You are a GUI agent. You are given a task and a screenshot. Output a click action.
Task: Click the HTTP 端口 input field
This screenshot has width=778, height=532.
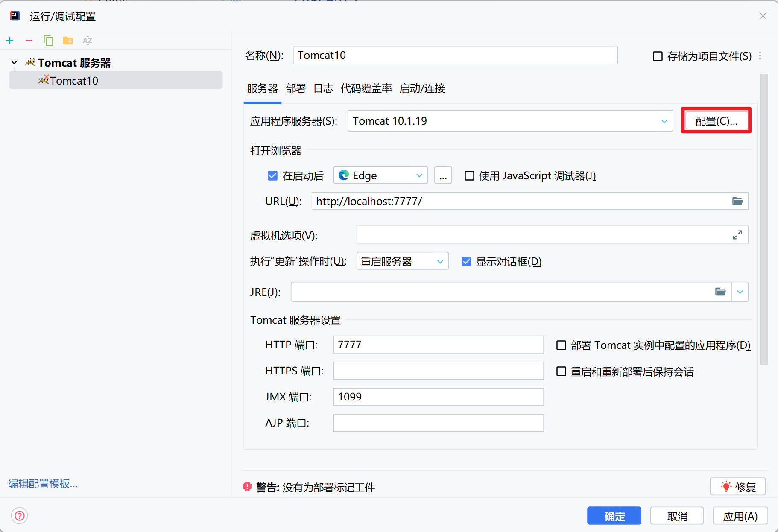438,345
